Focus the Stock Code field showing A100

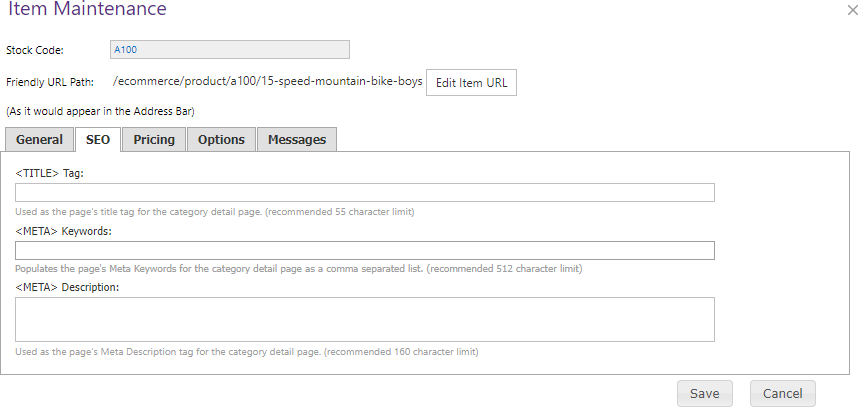pyautogui.click(x=230, y=50)
